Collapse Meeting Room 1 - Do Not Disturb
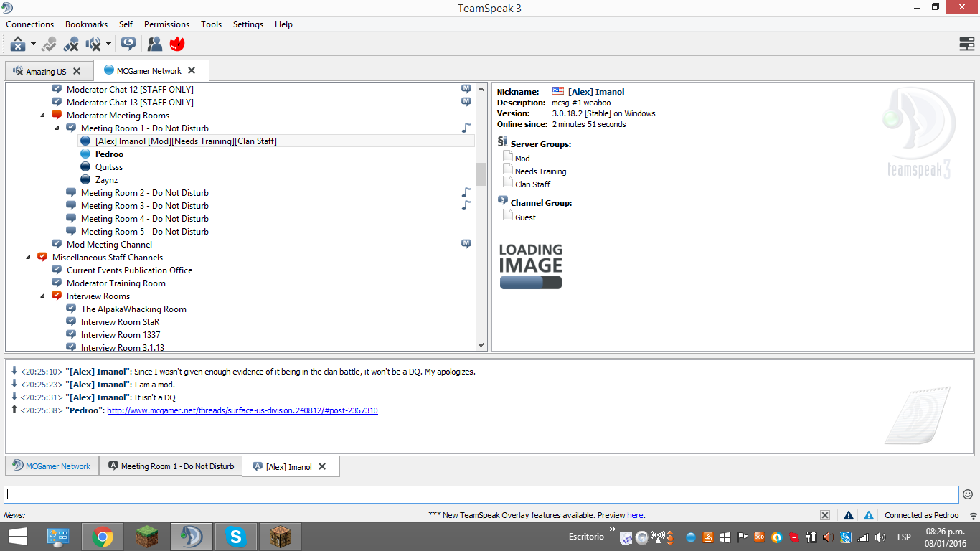 point(57,128)
